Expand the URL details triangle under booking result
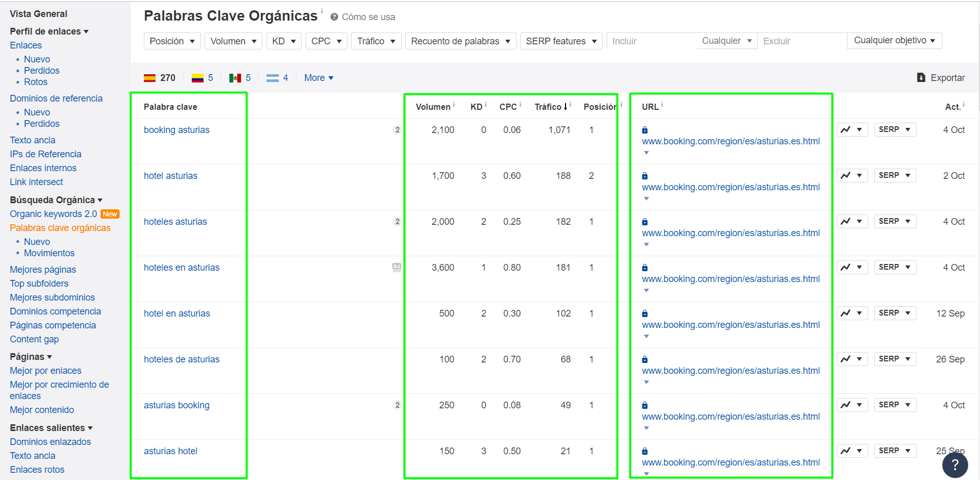This screenshot has height=480, width=980. 646,153
